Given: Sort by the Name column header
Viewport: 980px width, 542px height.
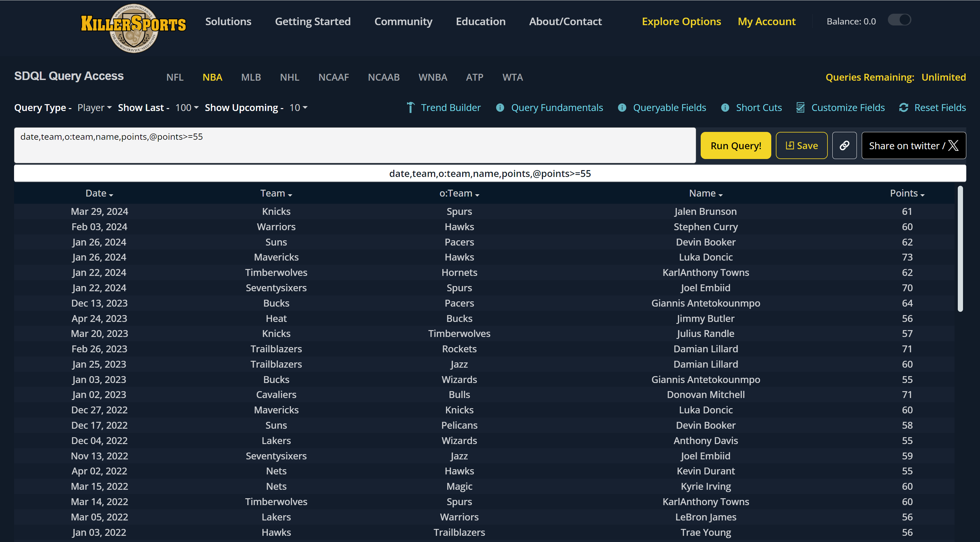Looking at the screenshot, I should (x=706, y=193).
